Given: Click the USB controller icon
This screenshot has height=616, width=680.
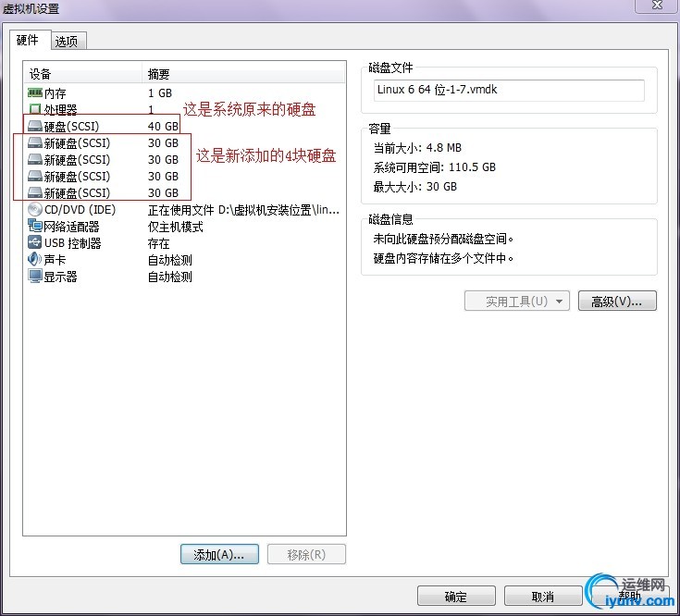Looking at the screenshot, I should 35,242.
